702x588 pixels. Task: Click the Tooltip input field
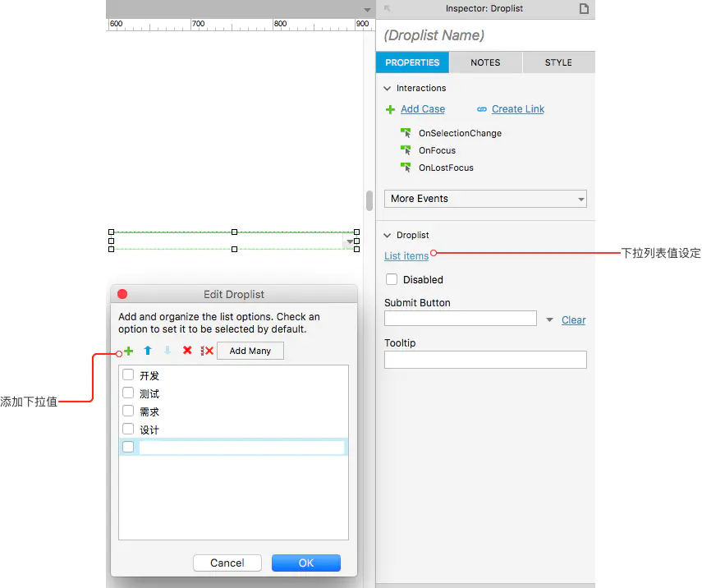click(x=485, y=360)
